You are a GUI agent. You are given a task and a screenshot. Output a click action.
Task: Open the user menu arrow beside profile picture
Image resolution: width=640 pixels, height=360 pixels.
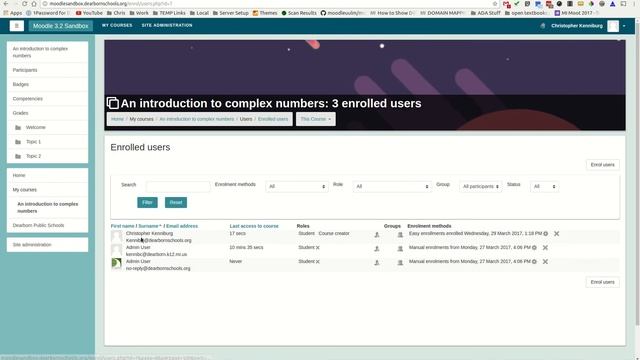click(x=624, y=26)
